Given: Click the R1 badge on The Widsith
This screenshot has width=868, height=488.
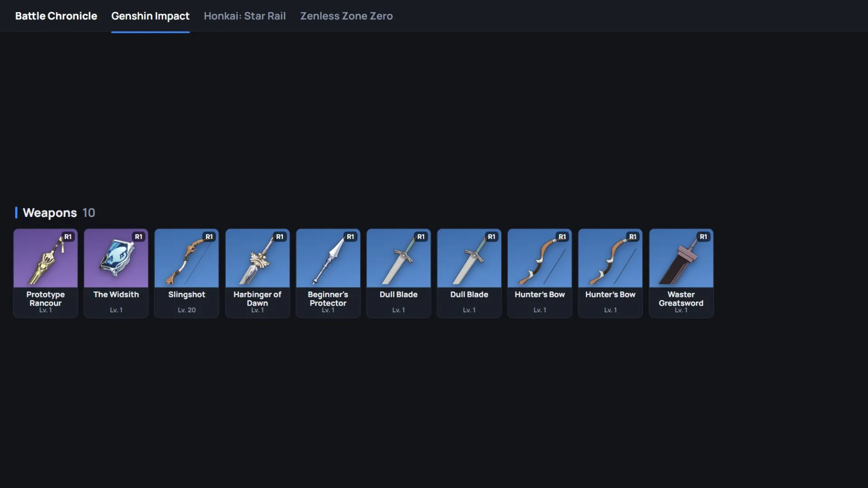Looking at the screenshot, I should (x=138, y=237).
